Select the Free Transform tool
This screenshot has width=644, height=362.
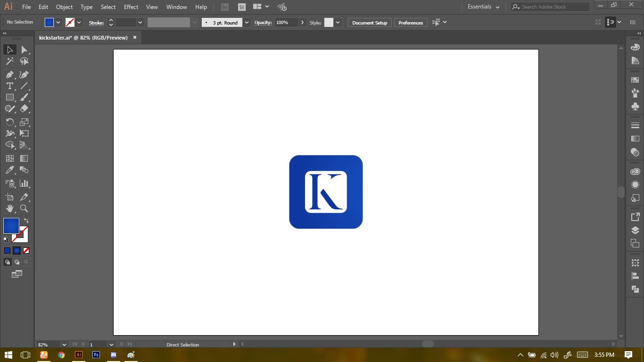[x=24, y=133]
